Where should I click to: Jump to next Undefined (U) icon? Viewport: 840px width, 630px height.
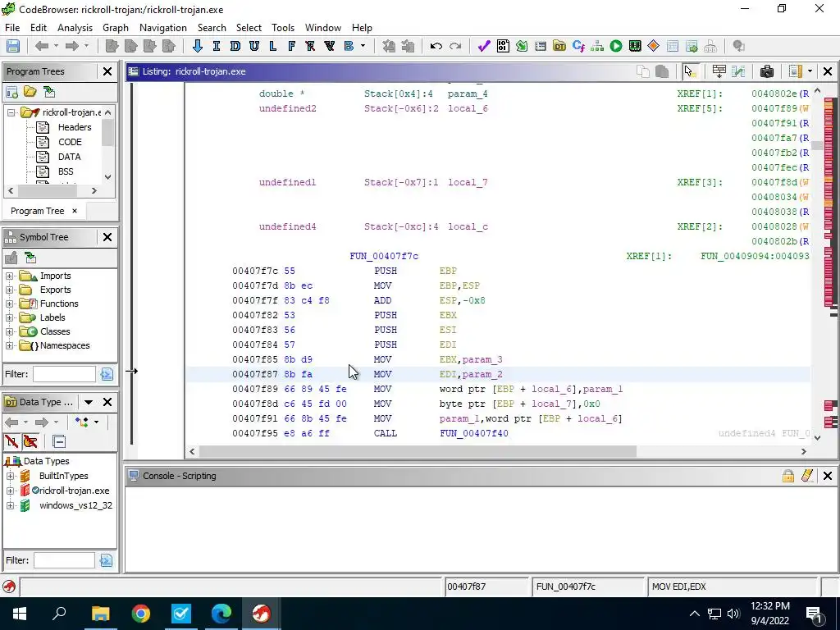(x=254, y=46)
